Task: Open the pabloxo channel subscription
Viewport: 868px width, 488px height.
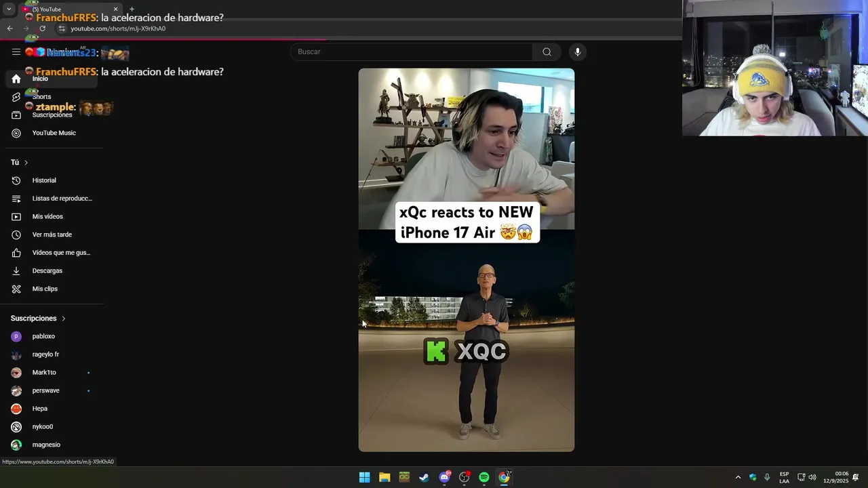Action: tap(52, 336)
